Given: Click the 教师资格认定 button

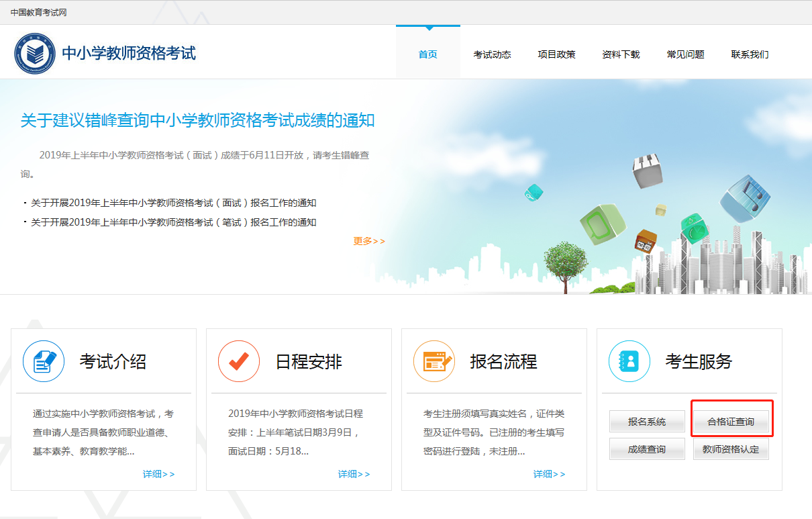Looking at the screenshot, I should pos(731,449).
